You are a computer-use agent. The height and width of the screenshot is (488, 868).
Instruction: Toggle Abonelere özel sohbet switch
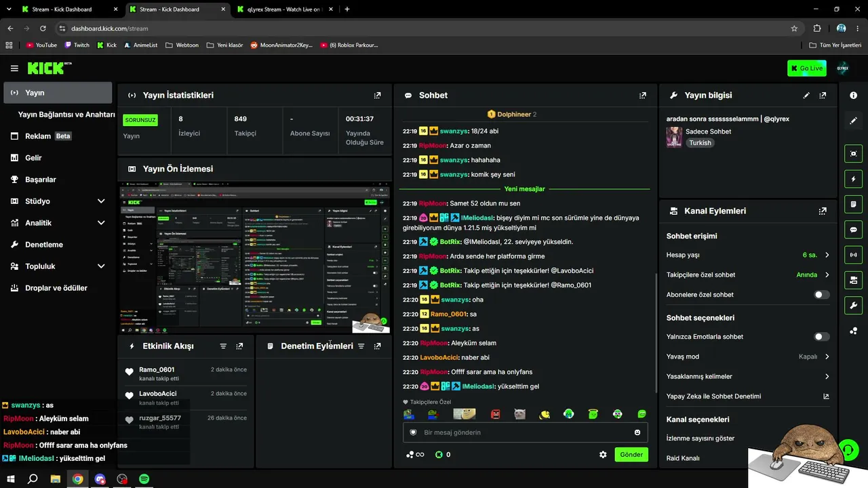tap(821, 295)
